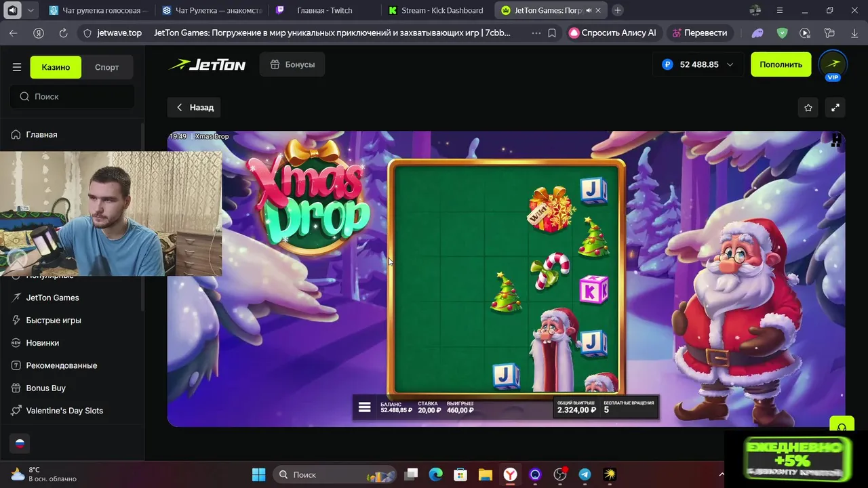Show hidden system tray icons
This screenshot has height=488, width=868.
point(722,474)
